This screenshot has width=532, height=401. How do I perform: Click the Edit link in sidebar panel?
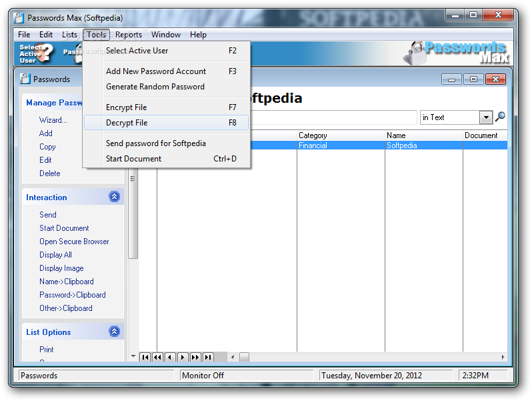[x=45, y=160]
